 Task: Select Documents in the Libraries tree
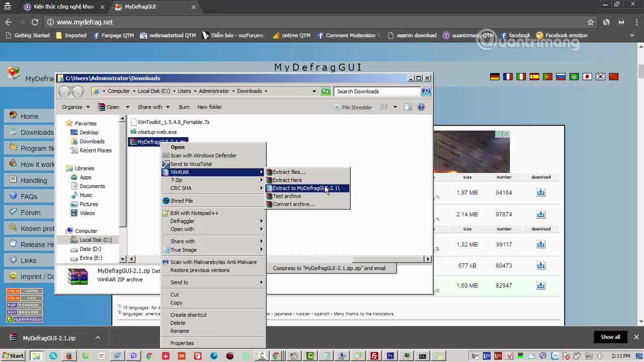coord(92,186)
